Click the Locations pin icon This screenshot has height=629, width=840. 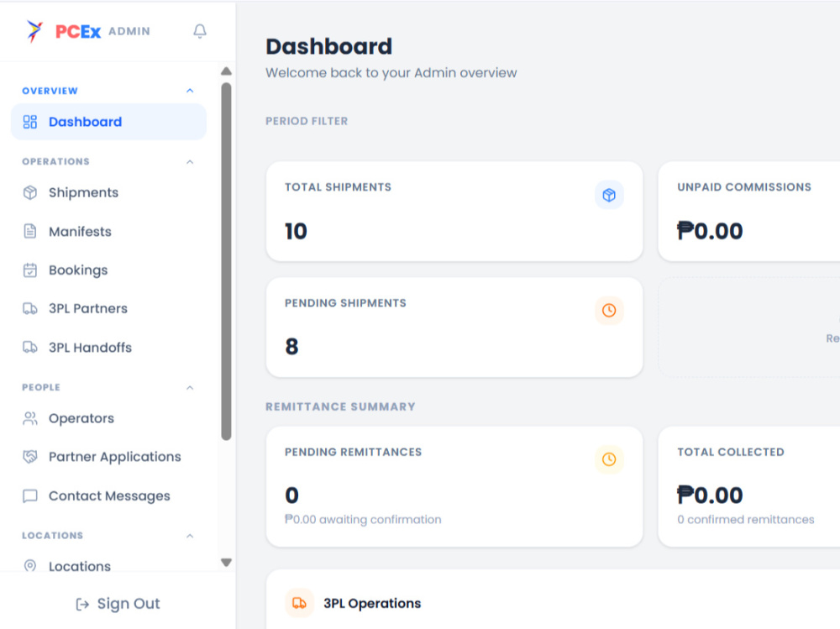tap(30, 566)
